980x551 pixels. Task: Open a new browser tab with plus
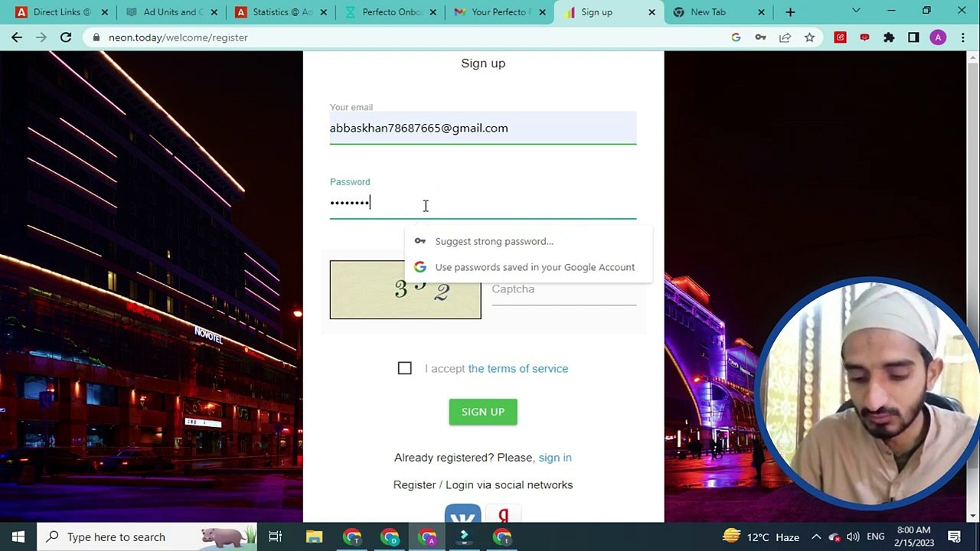(x=790, y=12)
